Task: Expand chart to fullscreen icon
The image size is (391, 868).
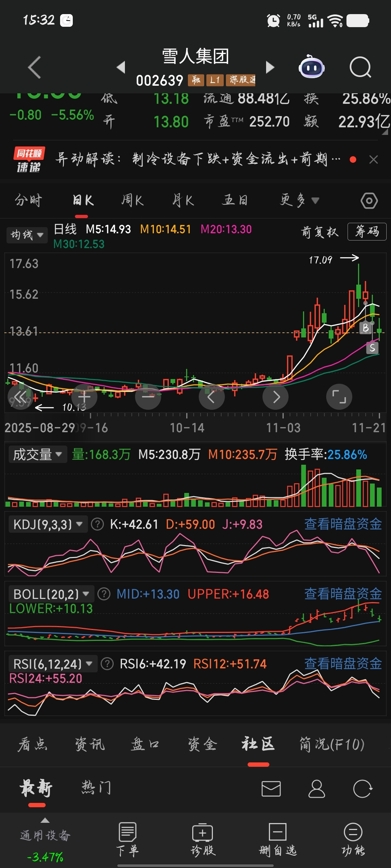Action: point(339,397)
